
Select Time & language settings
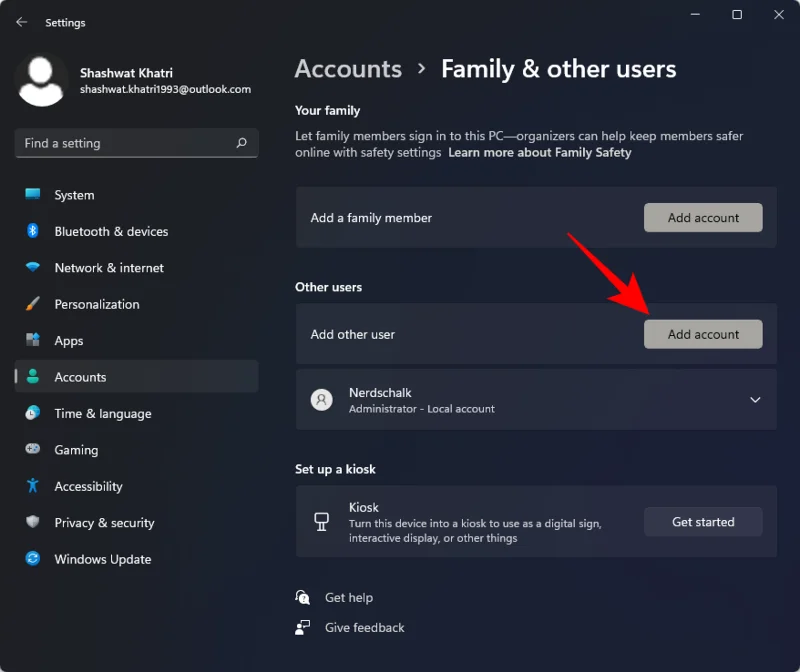coord(102,413)
